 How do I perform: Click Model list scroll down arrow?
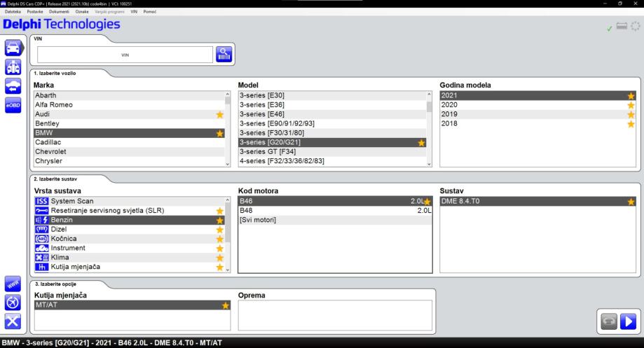point(429,164)
